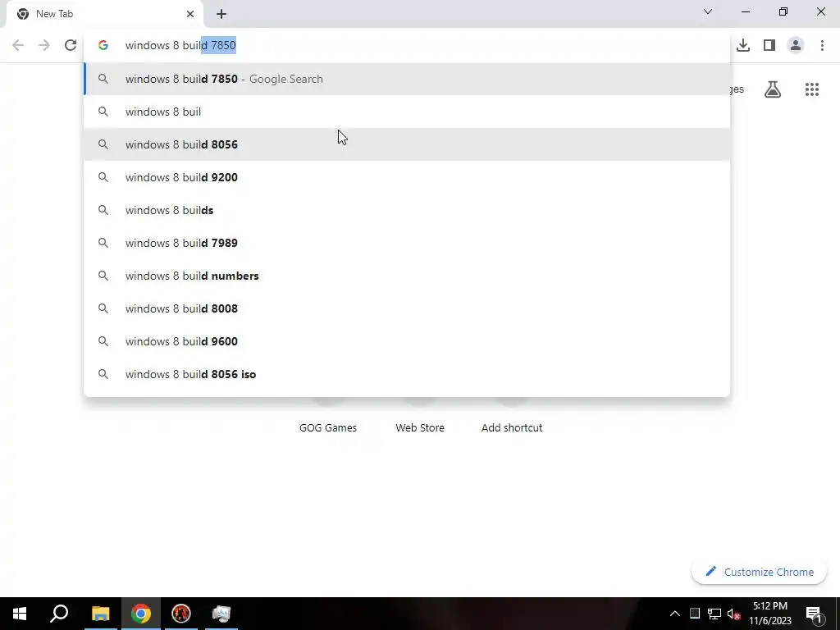Viewport: 840px width, 630px height.
Task: Open File Explorer from the taskbar
Action: point(100,614)
